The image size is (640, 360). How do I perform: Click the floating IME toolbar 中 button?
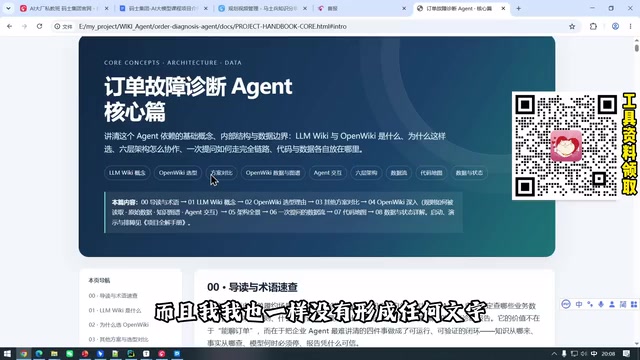[579, 304]
